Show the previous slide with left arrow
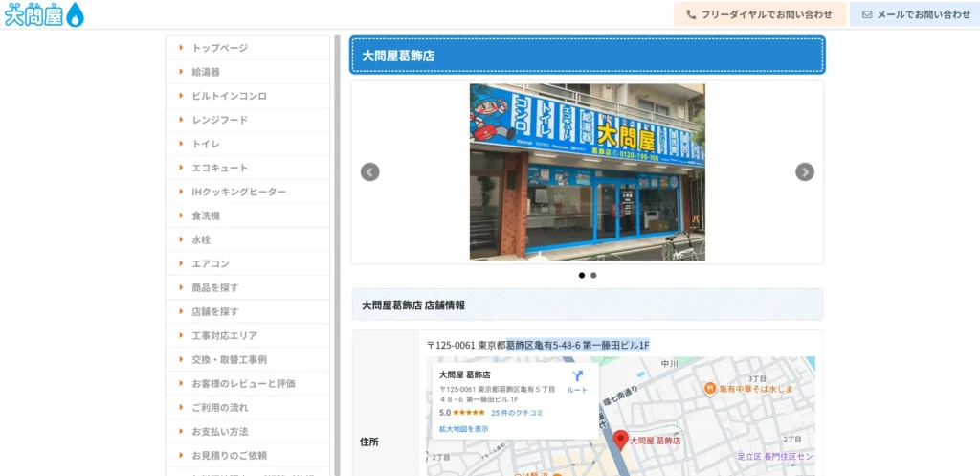980x476 pixels. click(x=370, y=172)
